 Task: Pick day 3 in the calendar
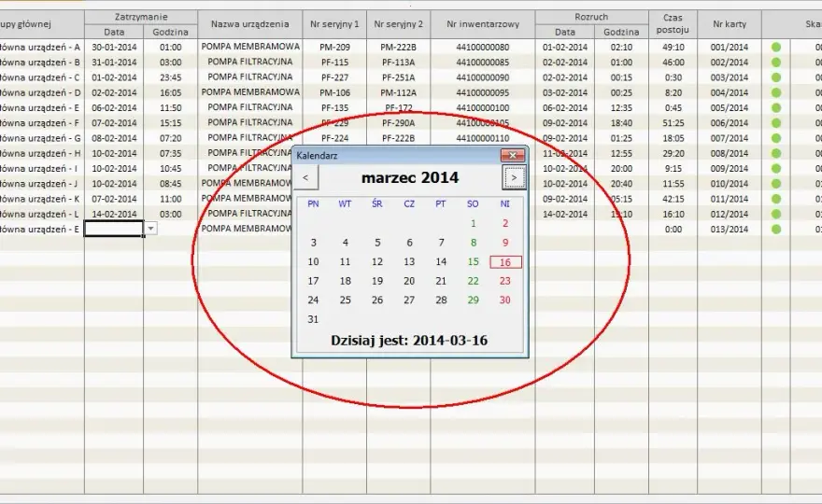pyautogui.click(x=314, y=243)
